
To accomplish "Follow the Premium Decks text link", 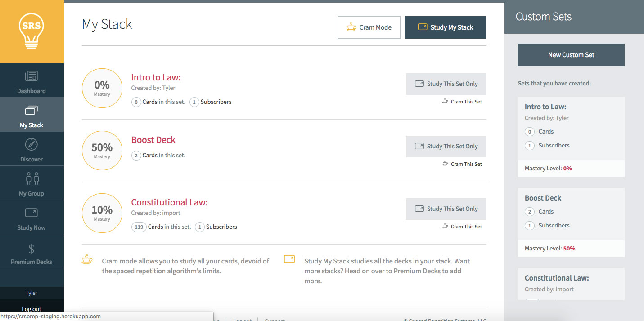I will [417, 271].
